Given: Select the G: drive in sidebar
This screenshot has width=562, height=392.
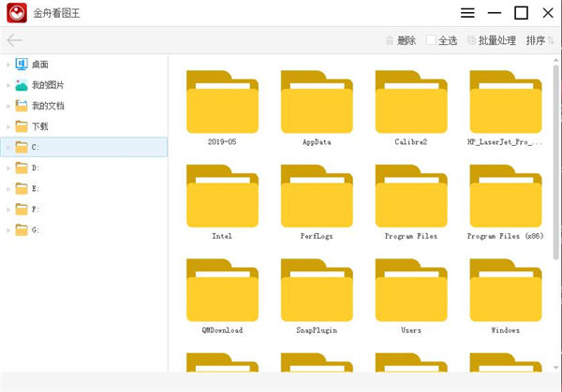Looking at the screenshot, I should [x=36, y=229].
